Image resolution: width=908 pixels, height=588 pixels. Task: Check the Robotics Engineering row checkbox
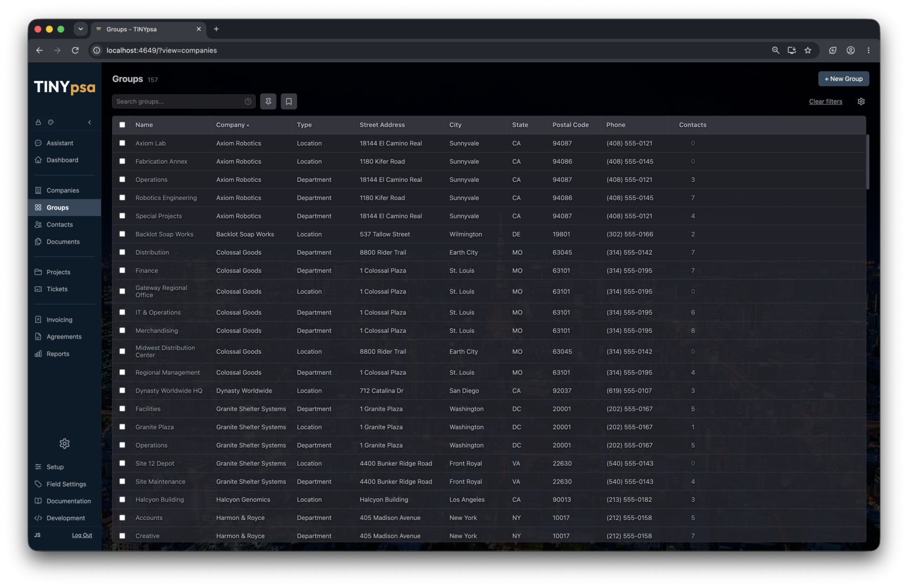tap(122, 198)
